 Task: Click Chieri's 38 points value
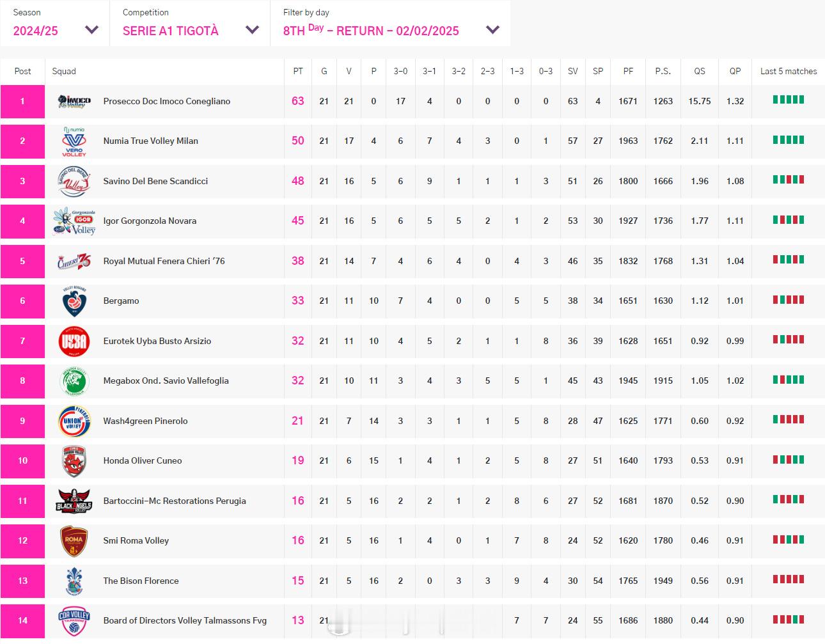tap(298, 261)
